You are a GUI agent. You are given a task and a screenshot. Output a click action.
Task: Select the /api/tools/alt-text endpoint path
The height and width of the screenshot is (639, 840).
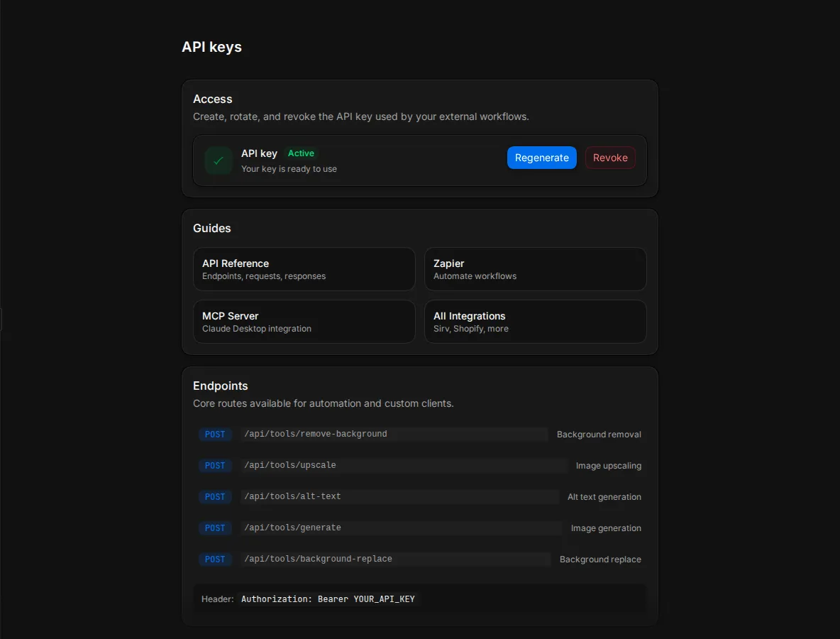[x=399, y=496]
